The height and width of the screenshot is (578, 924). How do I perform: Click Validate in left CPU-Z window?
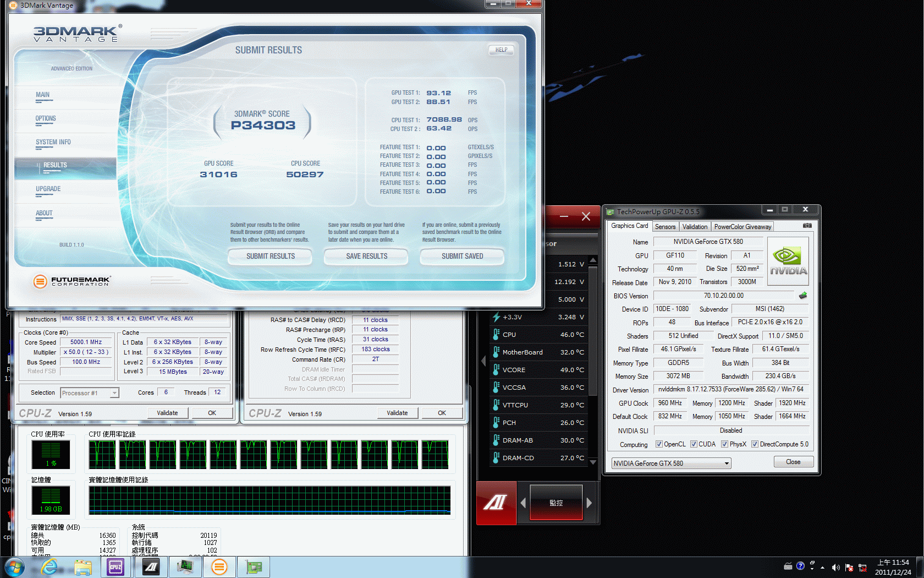coord(167,413)
